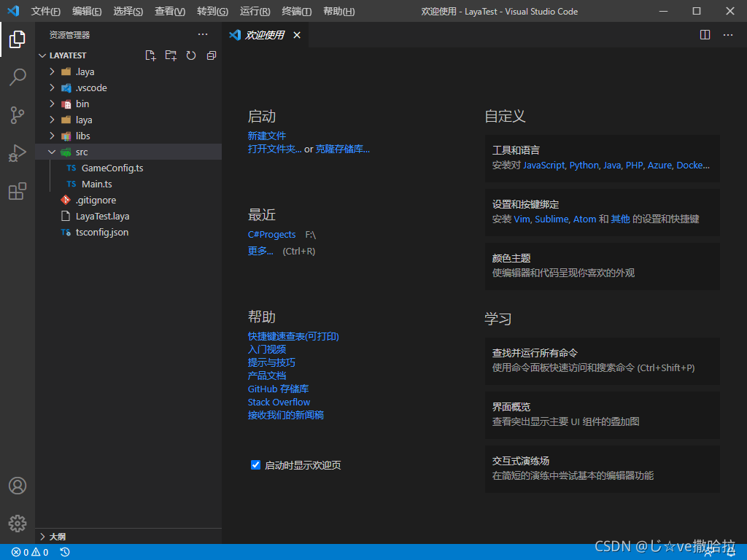Click the Product Documentation link
Screen dimensions: 747x560
coord(267,376)
